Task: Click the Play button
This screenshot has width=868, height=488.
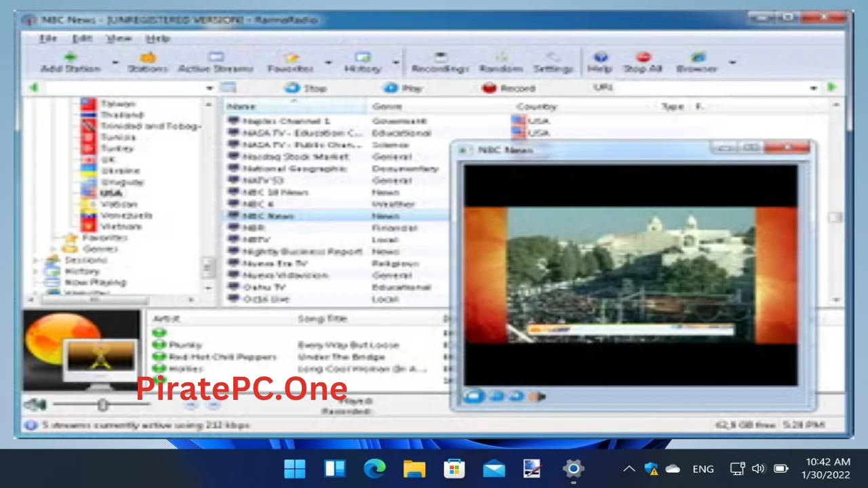Action: [x=403, y=88]
